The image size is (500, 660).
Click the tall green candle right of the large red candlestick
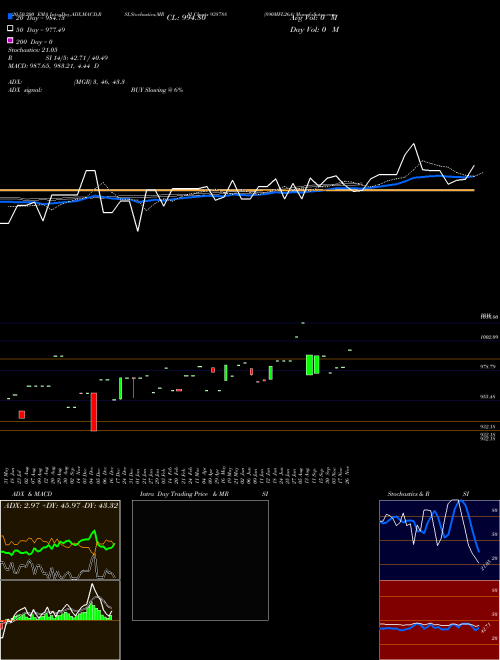[120, 389]
